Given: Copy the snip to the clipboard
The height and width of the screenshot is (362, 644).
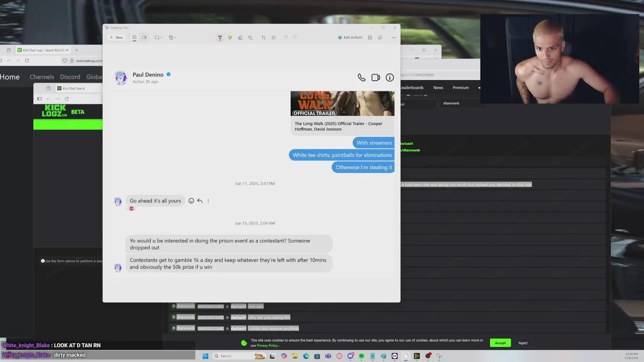Looking at the screenshot, I should 380,37.
